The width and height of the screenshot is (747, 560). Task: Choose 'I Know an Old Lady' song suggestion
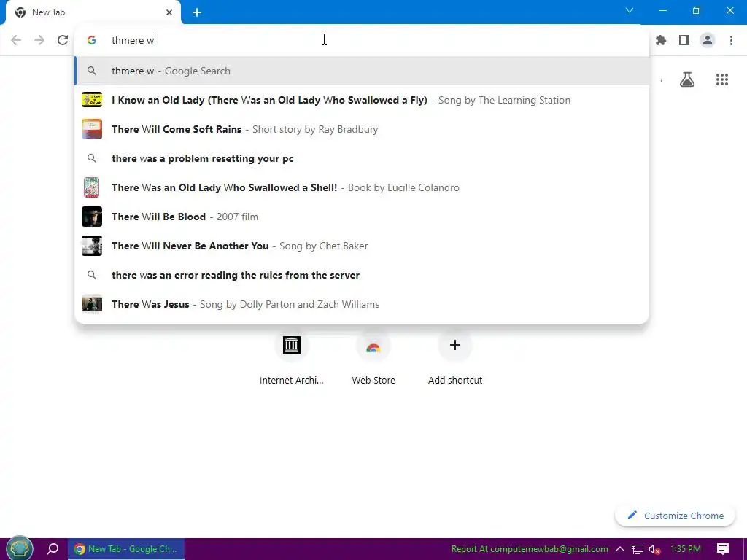[362, 100]
